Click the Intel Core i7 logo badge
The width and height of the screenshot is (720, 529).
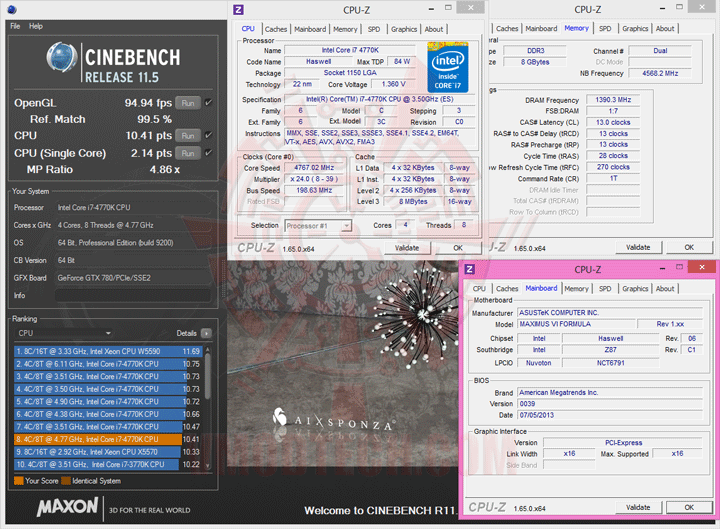tap(448, 68)
